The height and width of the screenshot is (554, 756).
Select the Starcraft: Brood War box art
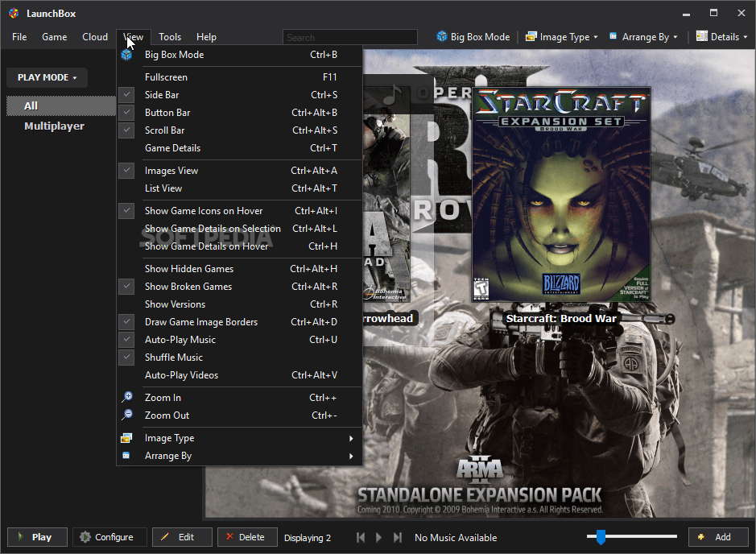click(x=561, y=194)
